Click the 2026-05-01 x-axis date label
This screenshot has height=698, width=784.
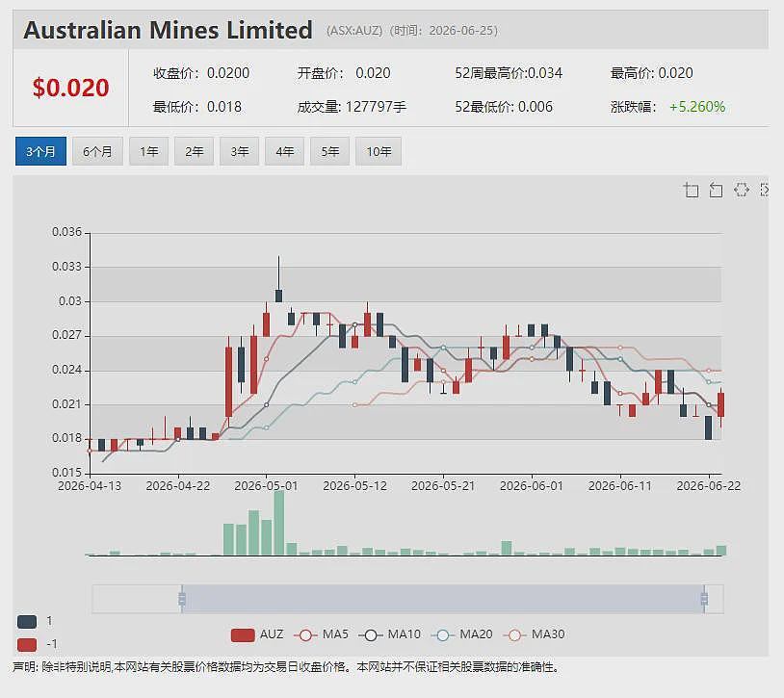point(266,485)
